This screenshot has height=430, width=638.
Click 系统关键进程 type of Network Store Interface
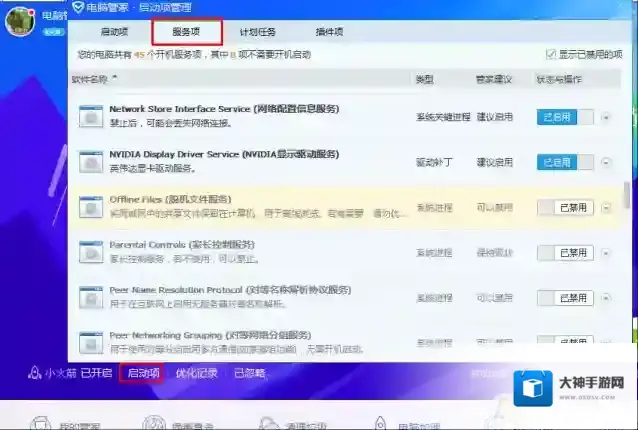pyautogui.click(x=443, y=117)
